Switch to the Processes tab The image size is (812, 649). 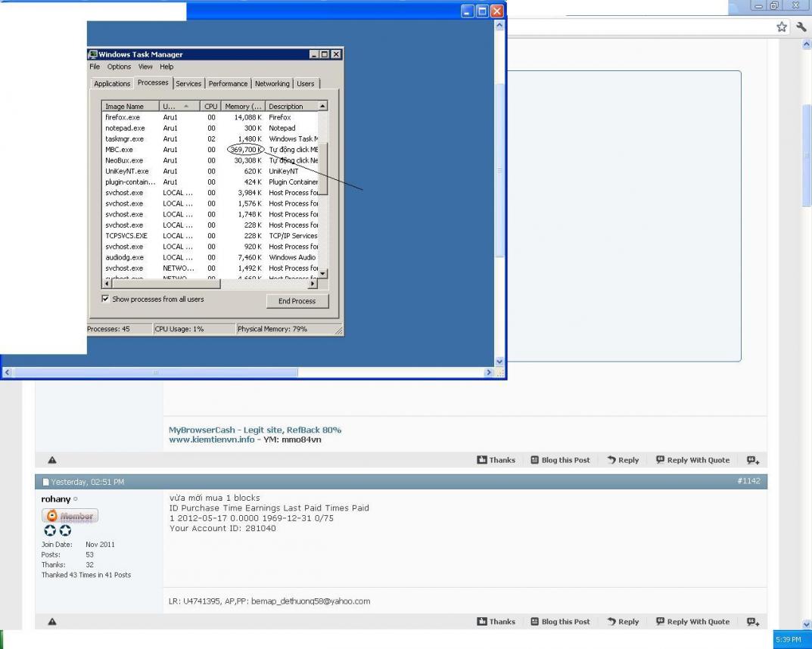153,82
